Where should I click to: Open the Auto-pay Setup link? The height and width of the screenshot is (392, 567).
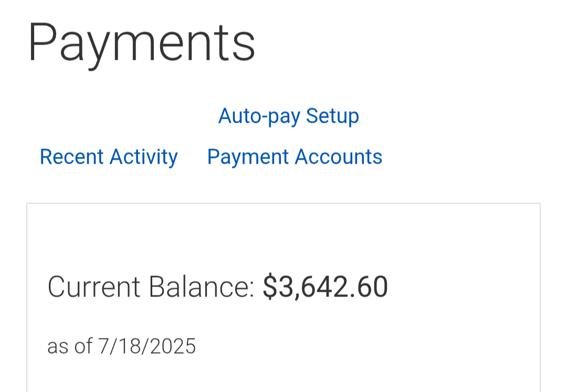(x=288, y=116)
